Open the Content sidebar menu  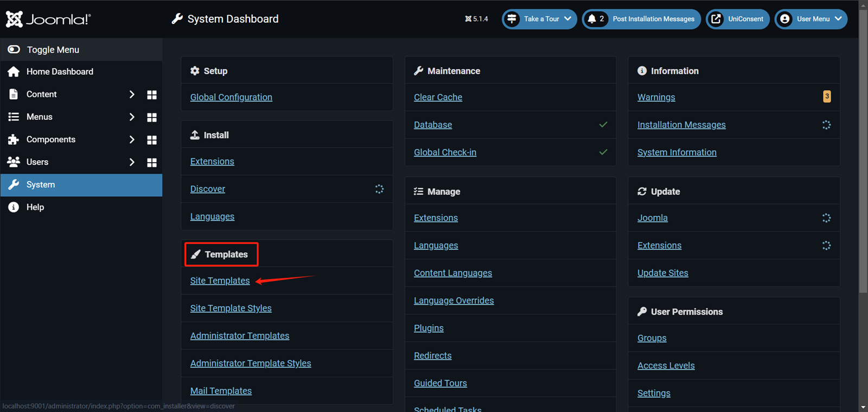(41, 94)
